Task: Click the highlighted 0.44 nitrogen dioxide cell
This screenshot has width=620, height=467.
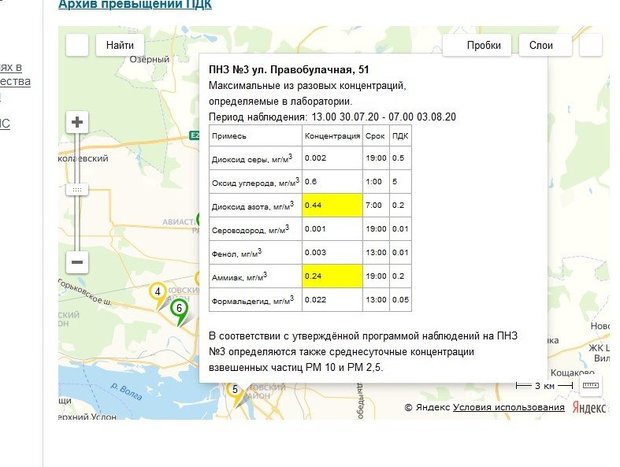Action: pyautogui.click(x=330, y=204)
